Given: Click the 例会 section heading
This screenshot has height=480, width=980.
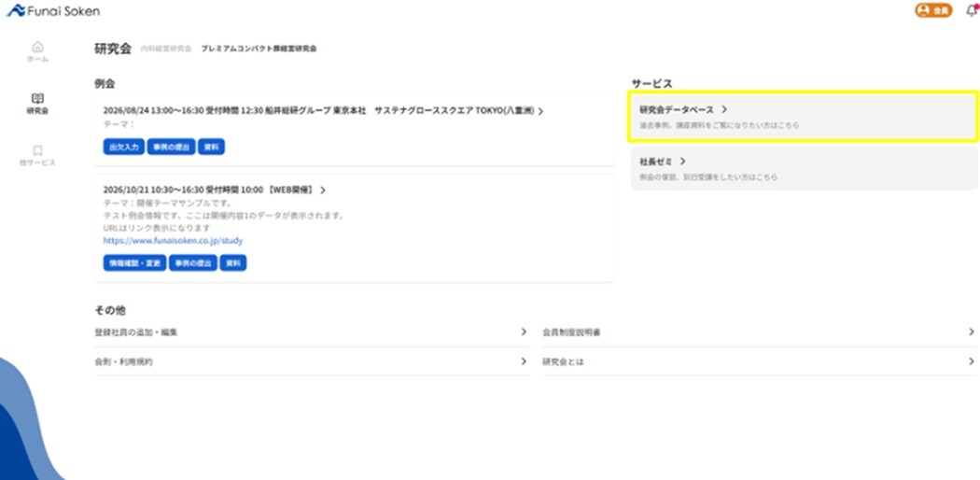Looking at the screenshot, I should [105, 83].
